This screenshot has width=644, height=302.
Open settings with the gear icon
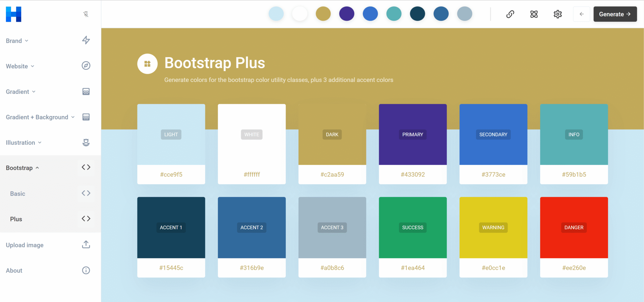558,14
